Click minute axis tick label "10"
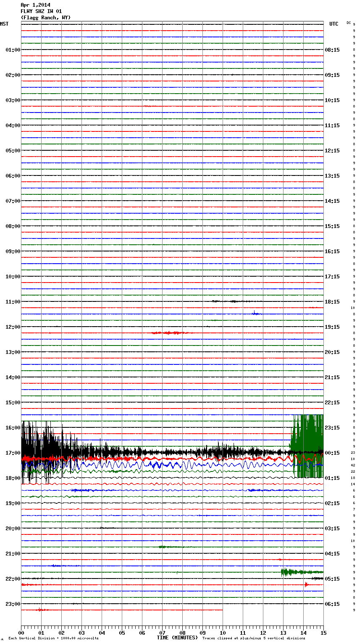The width and height of the screenshot is (357, 644). coord(223,633)
